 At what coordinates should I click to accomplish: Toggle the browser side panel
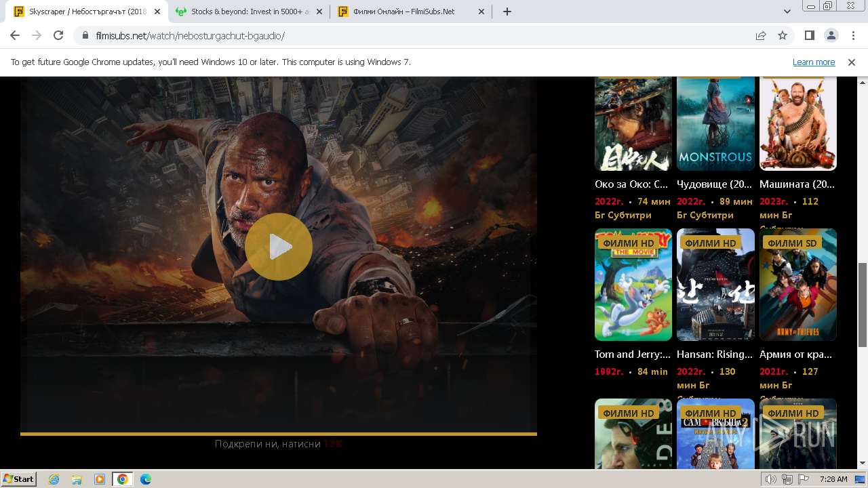pyautogui.click(x=810, y=35)
